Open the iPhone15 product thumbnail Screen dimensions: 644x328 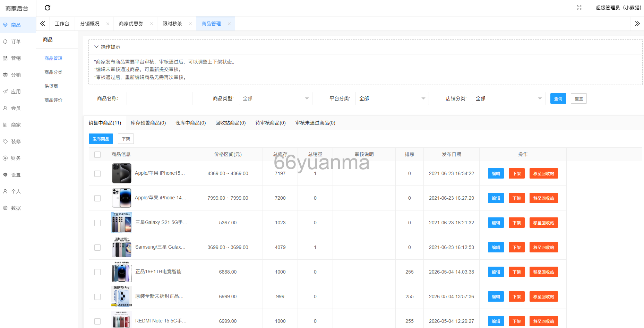pos(122,173)
